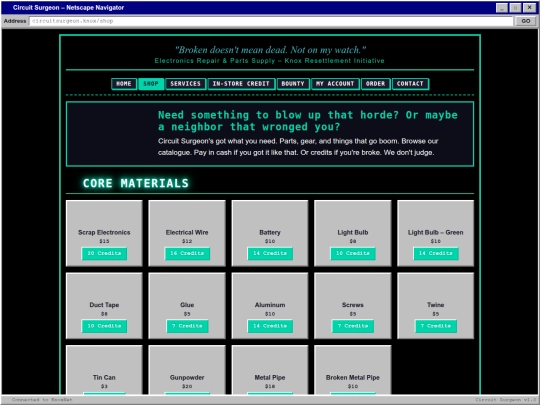The image size is (540, 405).
Task: Buy Electrical Wire for 16 Credits
Action: [x=187, y=253]
